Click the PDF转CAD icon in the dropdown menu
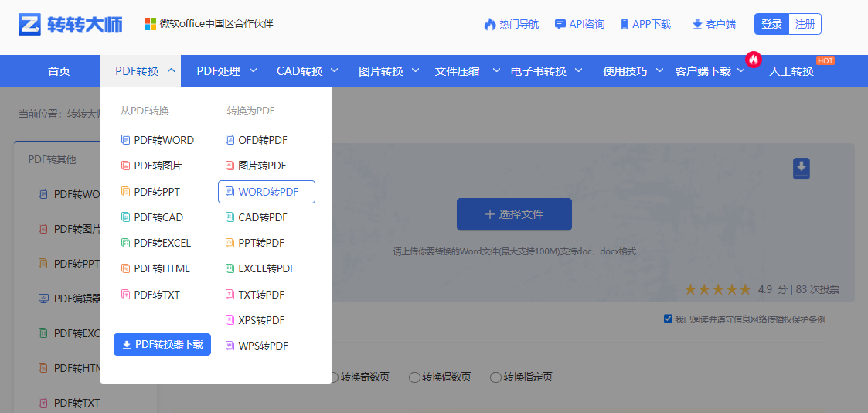 click(x=126, y=217)
